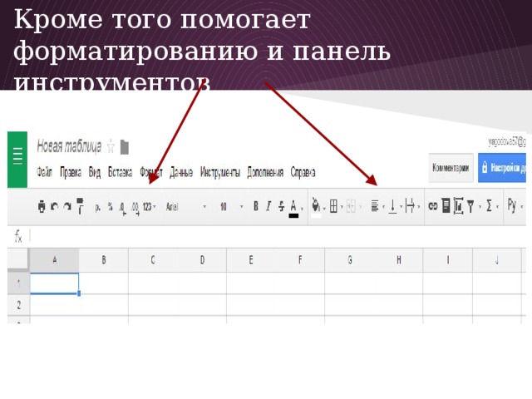The width and height of the screenshot is (532, 399).
Task: Open the Вид menu
Action: 95,172
